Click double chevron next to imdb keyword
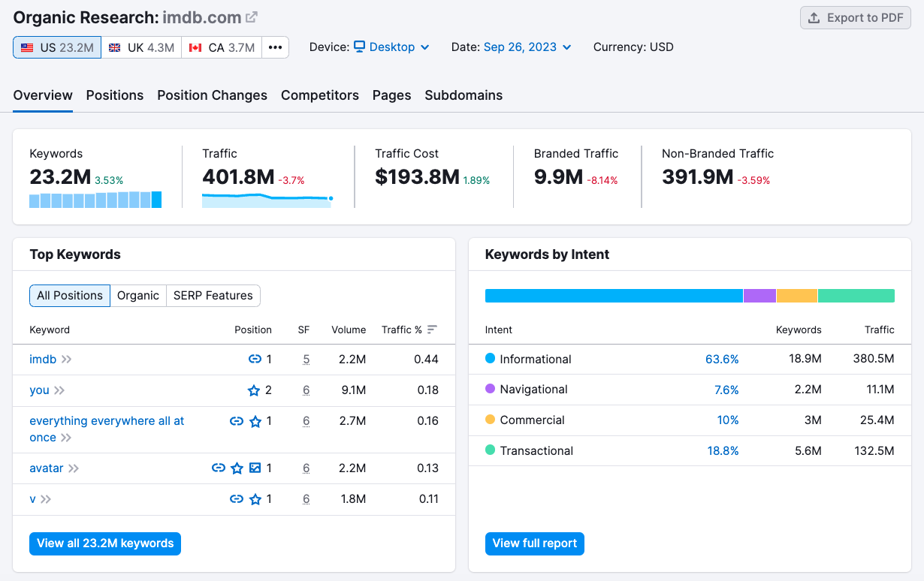 [x=67, y=360]
